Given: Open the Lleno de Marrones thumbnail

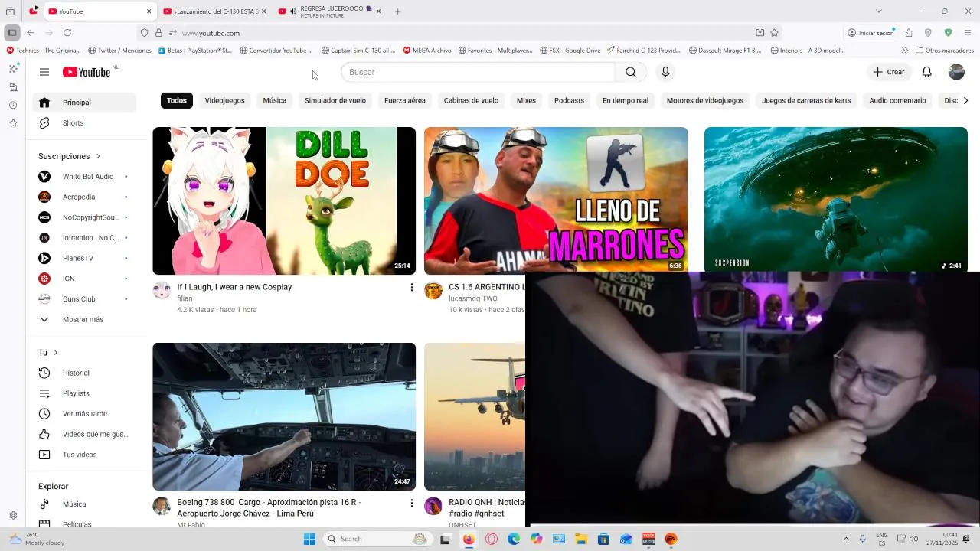Looking at the screenshot, I should pyautogui.click(x=556, y=199).
